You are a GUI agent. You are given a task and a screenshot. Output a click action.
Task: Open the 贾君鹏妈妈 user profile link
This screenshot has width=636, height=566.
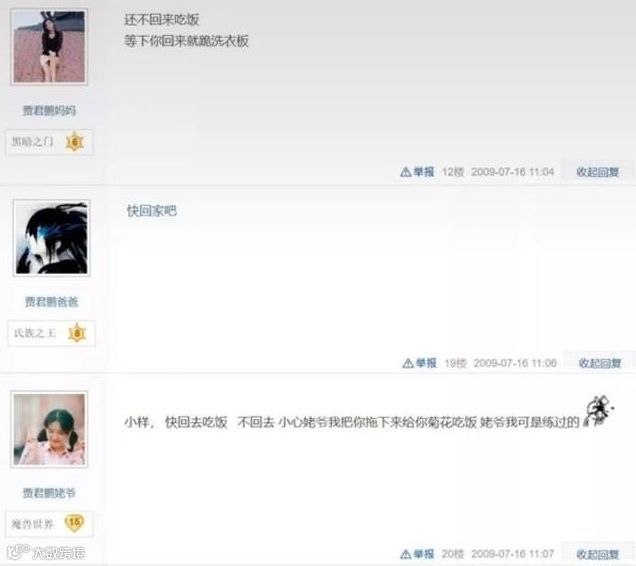point(49,110)
